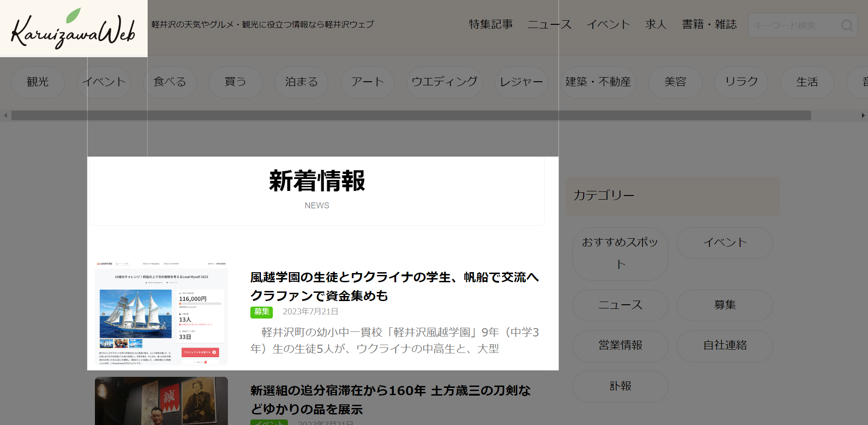Type in the キーワード検索 search field
The image size is (868, 425).
tap(793, 25)
